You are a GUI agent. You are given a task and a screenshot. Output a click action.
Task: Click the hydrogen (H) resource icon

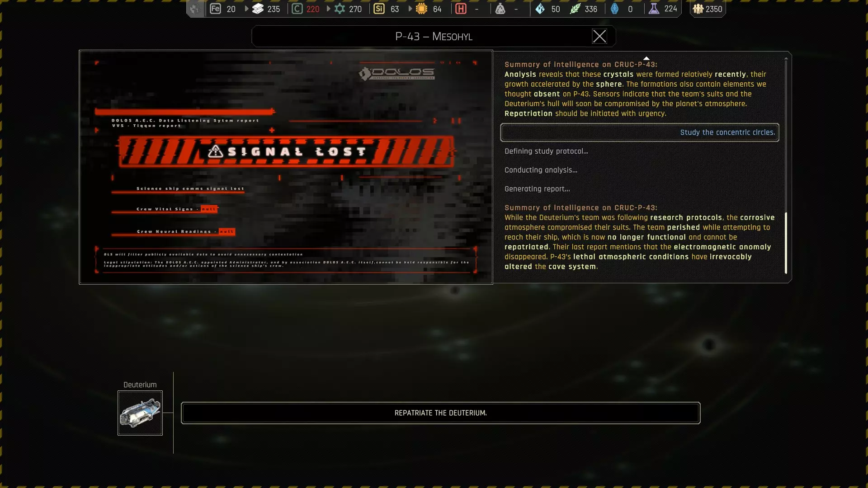coord(461,9)
